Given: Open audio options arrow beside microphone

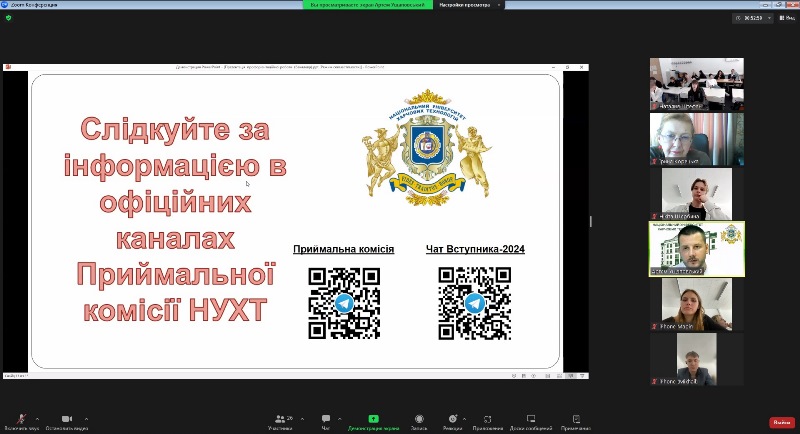Looking at the screenshot, I should point(37,419).
